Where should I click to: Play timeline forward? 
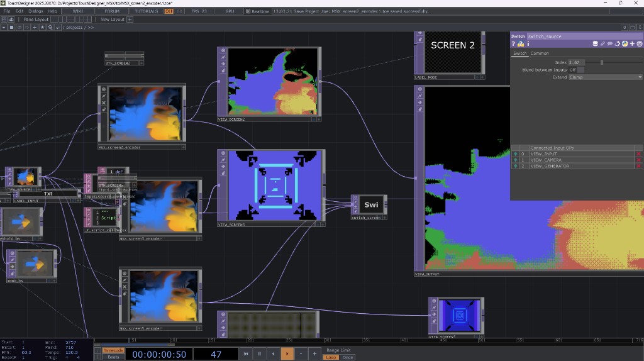287,353
